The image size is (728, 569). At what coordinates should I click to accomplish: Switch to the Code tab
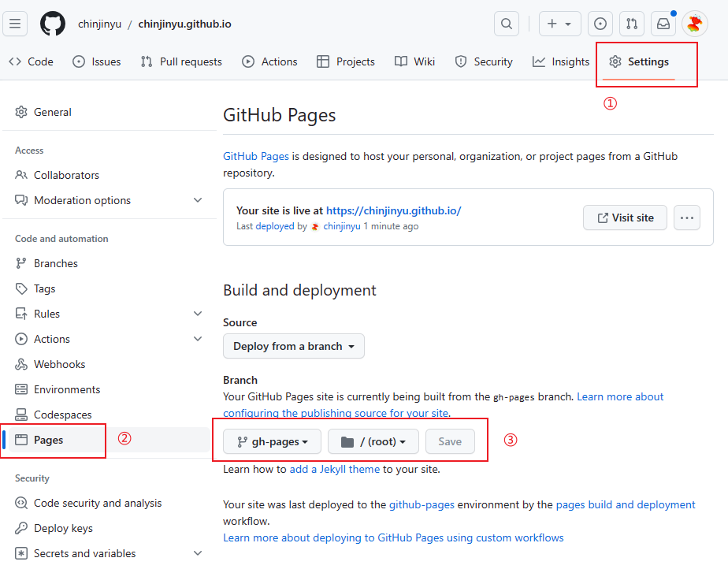point(31,61)
